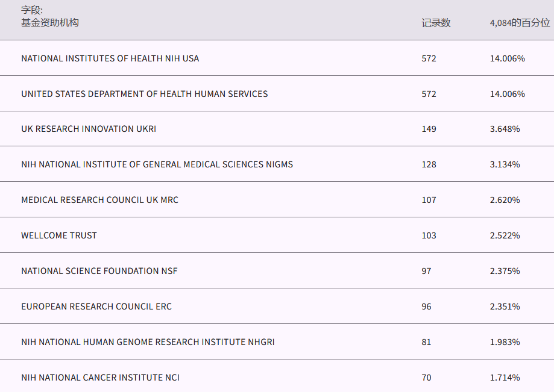Select NIH National Institute of General Medical Sciences NIGMS
The width and height of the screenshot is (554, 392).
(157, 164)
